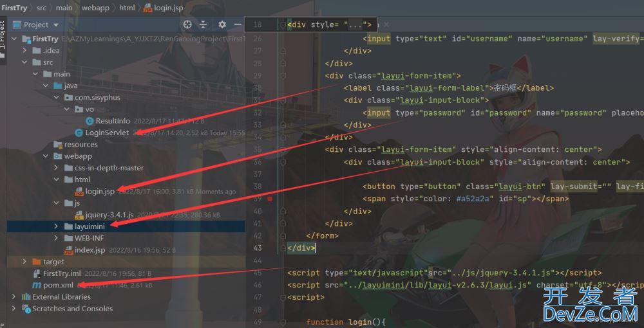Collapse the java folder arrow
The width and height of the screenshot is (644, 328).
[46, 86]
